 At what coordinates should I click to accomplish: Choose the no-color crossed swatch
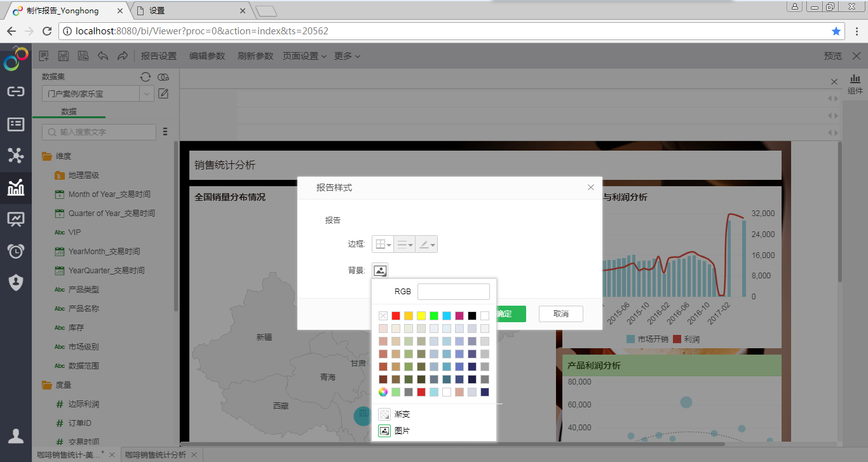coord(383,316)
